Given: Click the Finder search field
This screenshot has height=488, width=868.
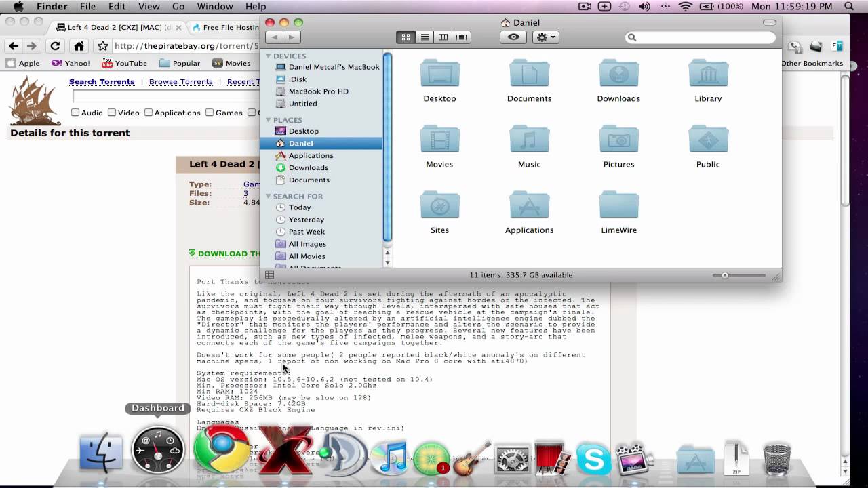Looking at the screenshot, I should pyautogui.click(x=701, y=37).
